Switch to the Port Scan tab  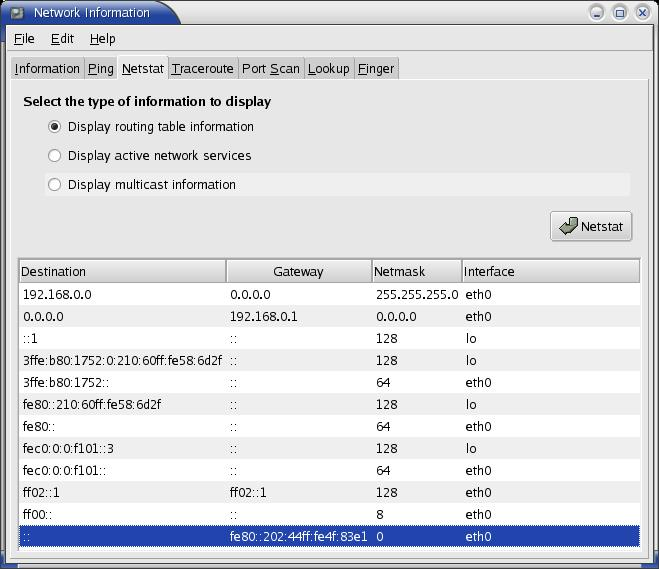[x=271, y=68]
